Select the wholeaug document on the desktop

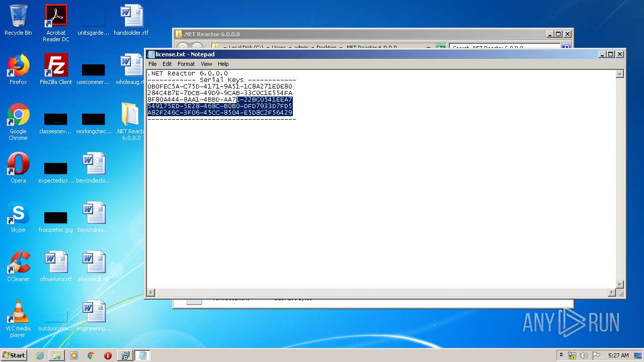pos(130,69)
